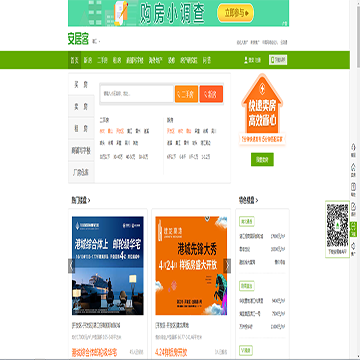Show next featured listing with right arrow
Viewport: 360px width, 360px height.
227,266
